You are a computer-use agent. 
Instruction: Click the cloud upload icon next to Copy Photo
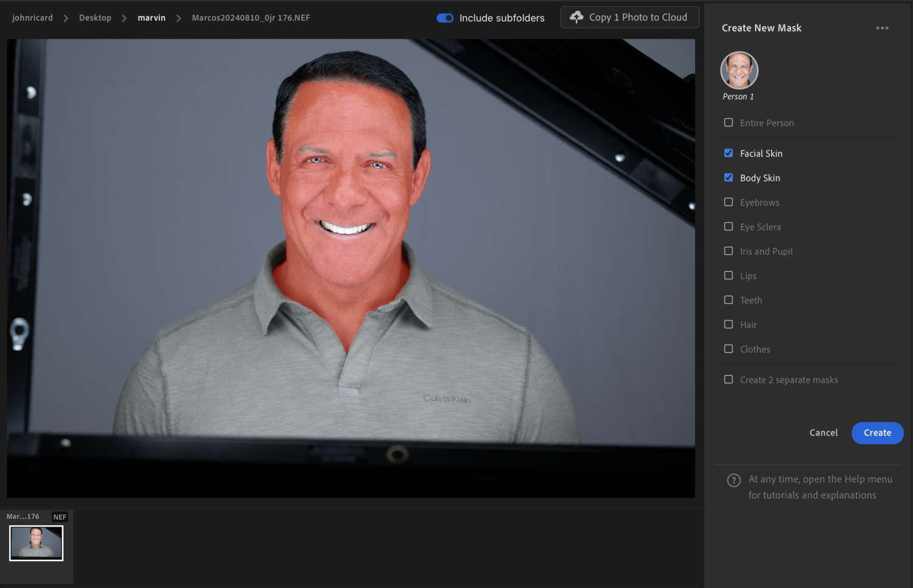pos(576,17)
